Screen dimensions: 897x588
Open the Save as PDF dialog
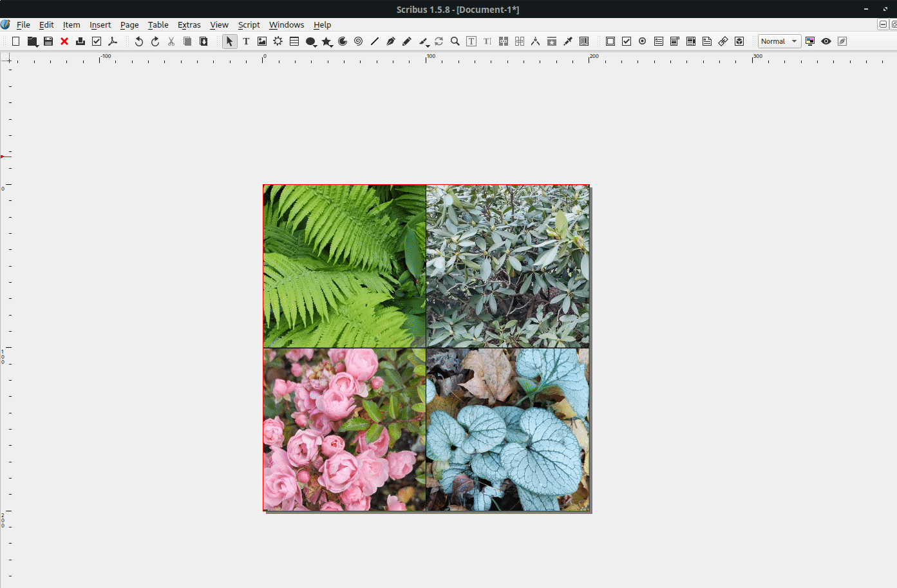pyautogui.click(x=113, y=41)
